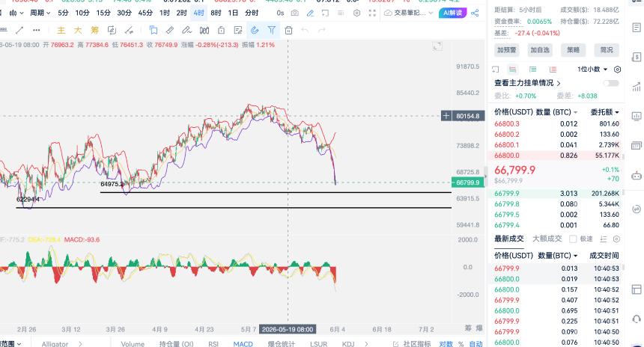Click the 策略 button
The height and width of the screenshot is (347, 644).
pyautogui.click(x=574, y=50)
